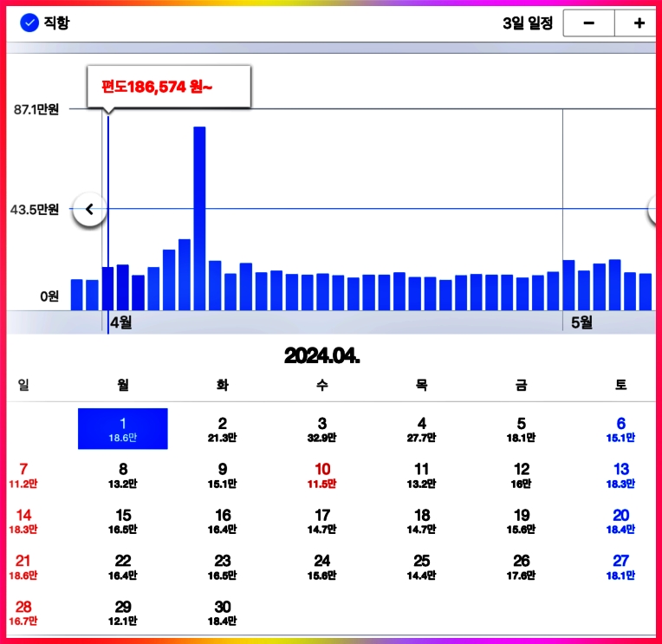The width and height of the screenshot is (662, 644).
Task: Pick April 18 priced 14.7만
Action: tap(422, 522)
